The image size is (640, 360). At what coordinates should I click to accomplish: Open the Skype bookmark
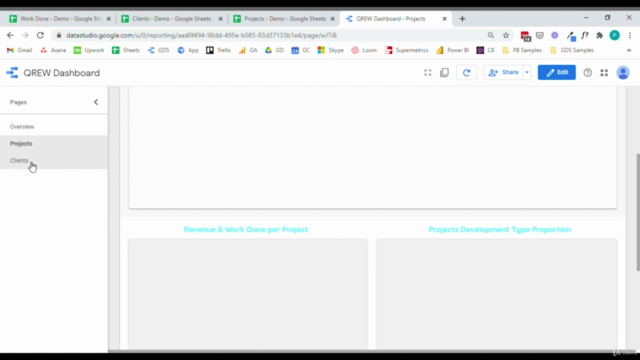tap(331, 50)
